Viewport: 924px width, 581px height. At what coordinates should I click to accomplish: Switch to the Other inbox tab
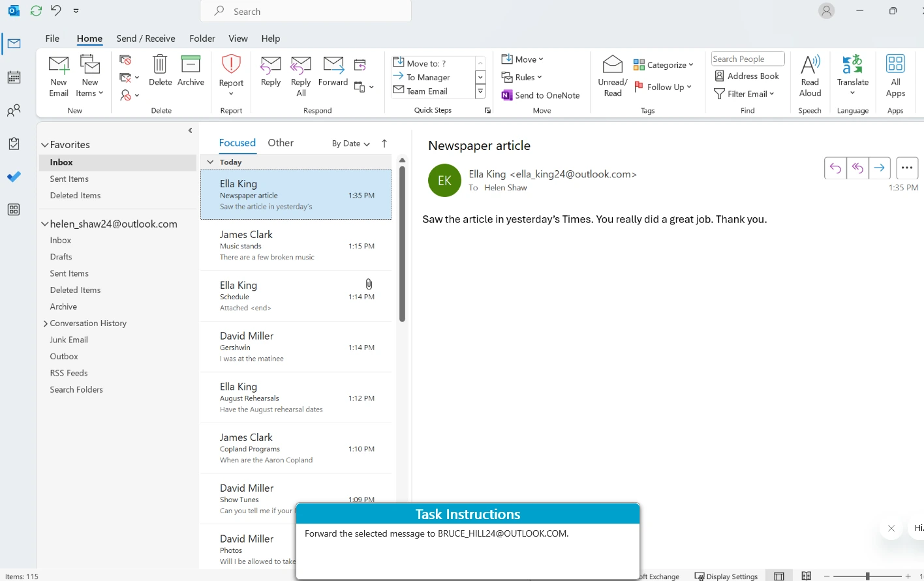[281, 142]
